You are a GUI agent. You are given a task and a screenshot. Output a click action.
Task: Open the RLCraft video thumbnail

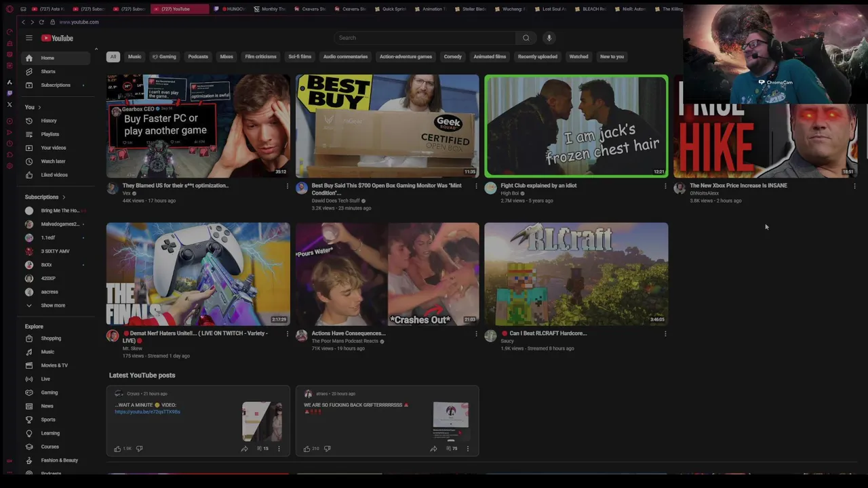point(576,274)
